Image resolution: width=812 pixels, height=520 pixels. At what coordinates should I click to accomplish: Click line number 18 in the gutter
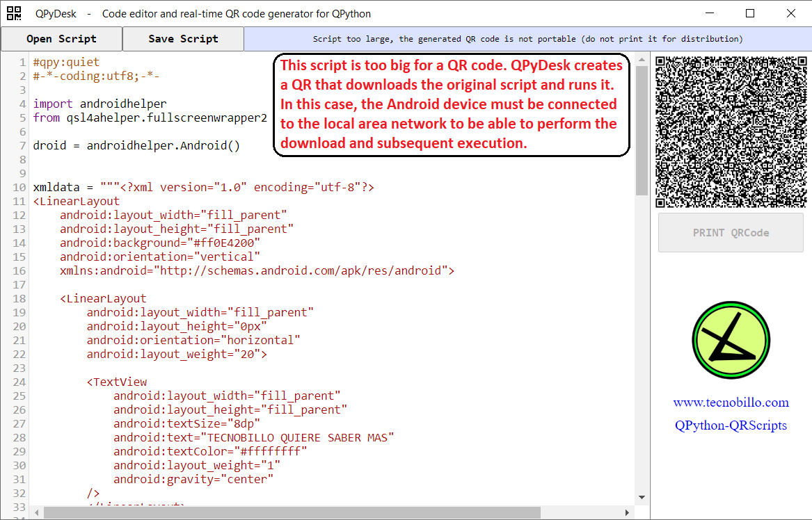(19, 299)
